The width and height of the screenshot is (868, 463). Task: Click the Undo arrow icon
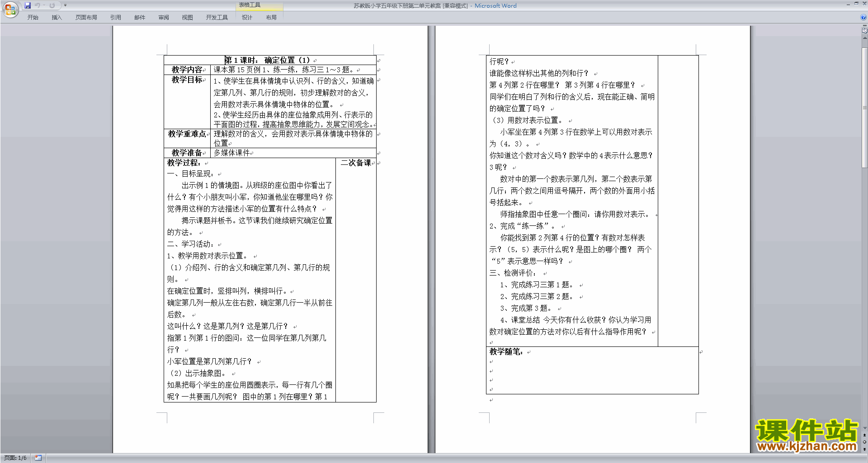point(38,5)
